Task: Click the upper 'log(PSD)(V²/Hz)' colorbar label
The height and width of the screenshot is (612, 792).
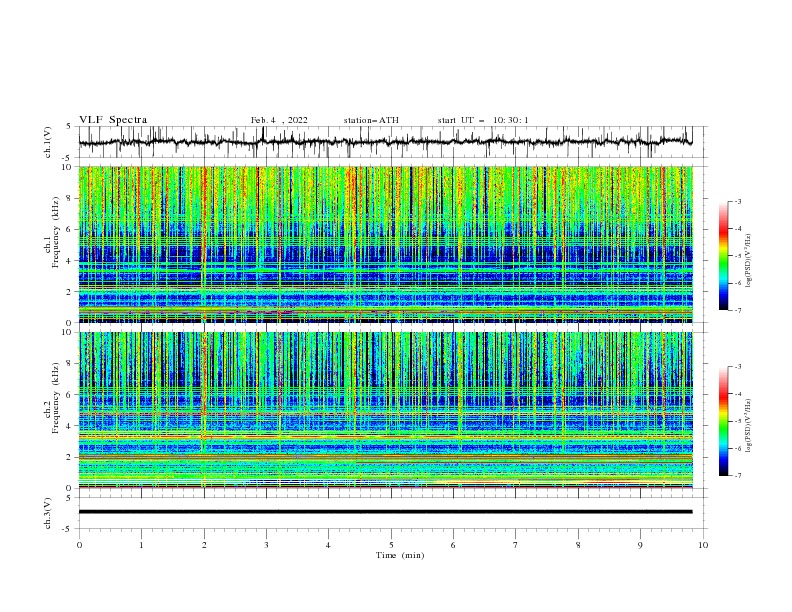Action: point(749,261)
